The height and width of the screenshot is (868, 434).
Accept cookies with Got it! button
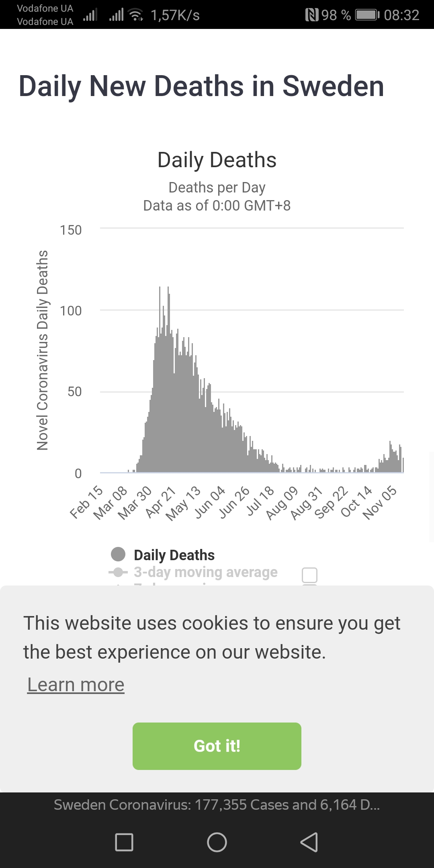[x=217, y=746]
